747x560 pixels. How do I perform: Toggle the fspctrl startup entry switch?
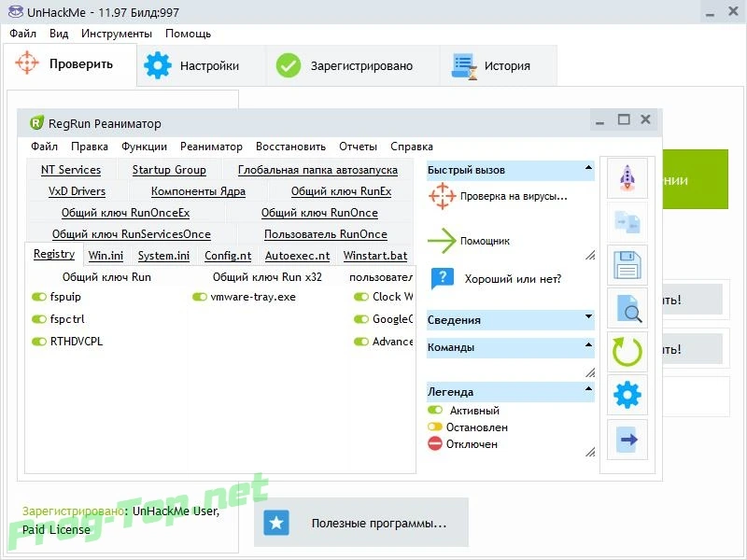point(38,319)
